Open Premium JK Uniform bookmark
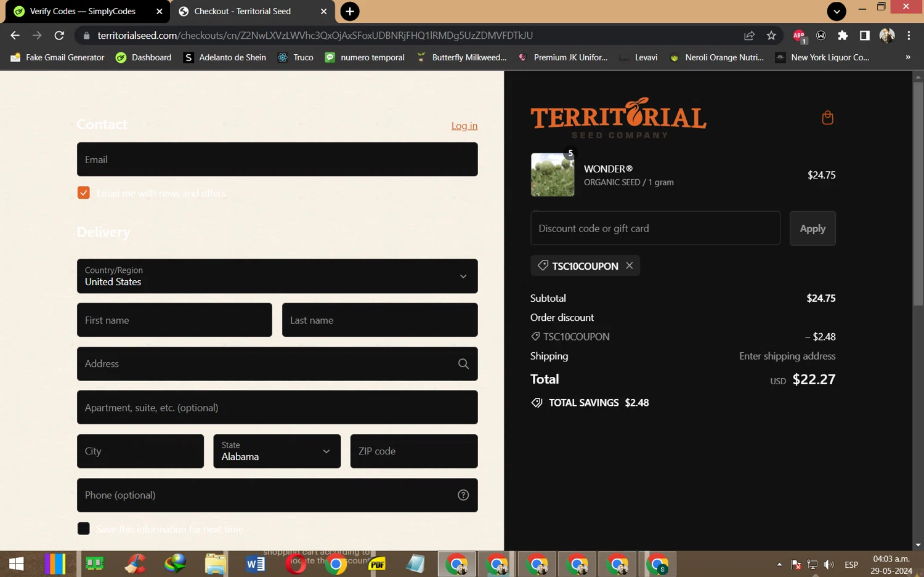 [x=563, y=57]
